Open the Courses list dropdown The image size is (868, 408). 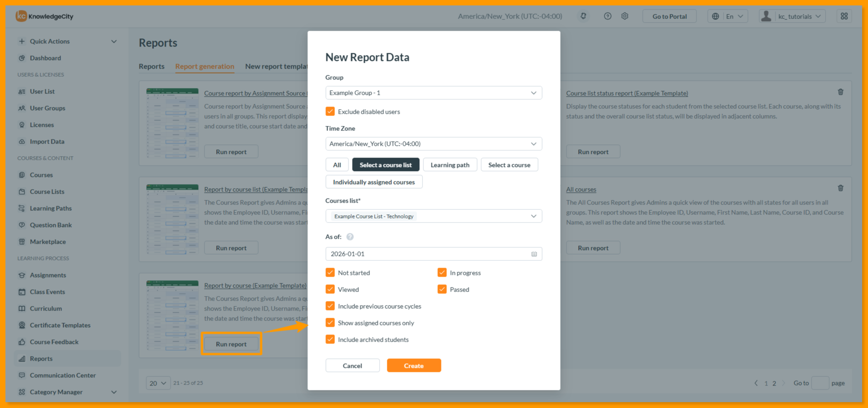tap(434, 216)
